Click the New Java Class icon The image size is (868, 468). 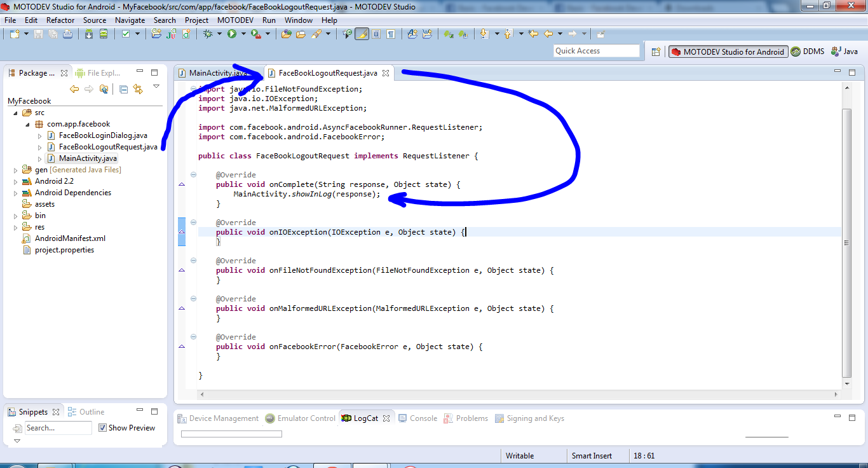[x=186, y=34]
